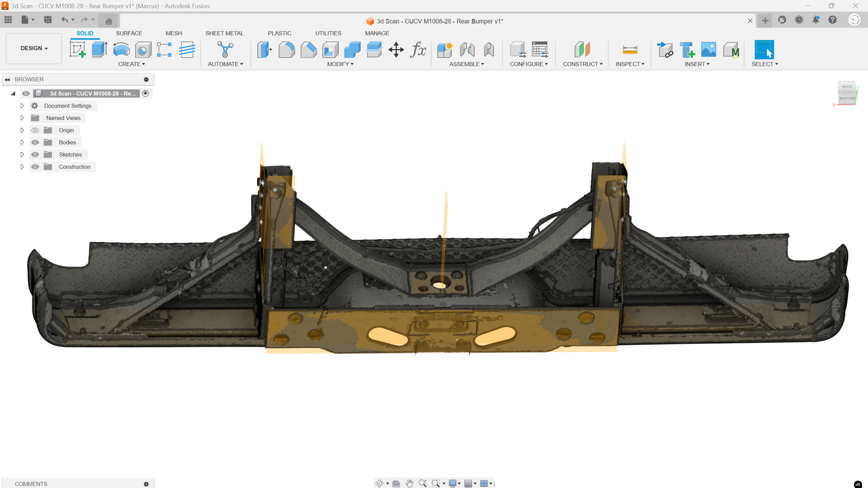Activate the Move/Copy tool
The height and width of the screenshot is (488, 868).
(x=396, y=50)
